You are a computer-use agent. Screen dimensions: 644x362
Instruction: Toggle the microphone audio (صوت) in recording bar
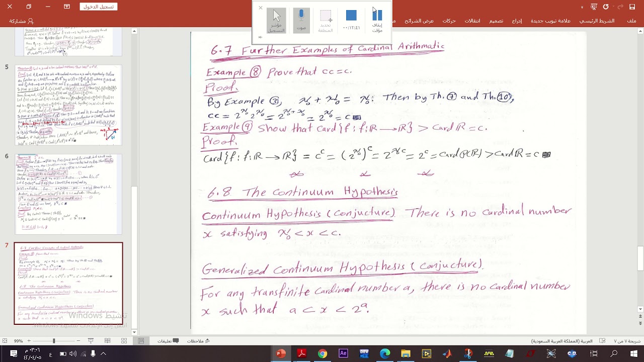301,21
